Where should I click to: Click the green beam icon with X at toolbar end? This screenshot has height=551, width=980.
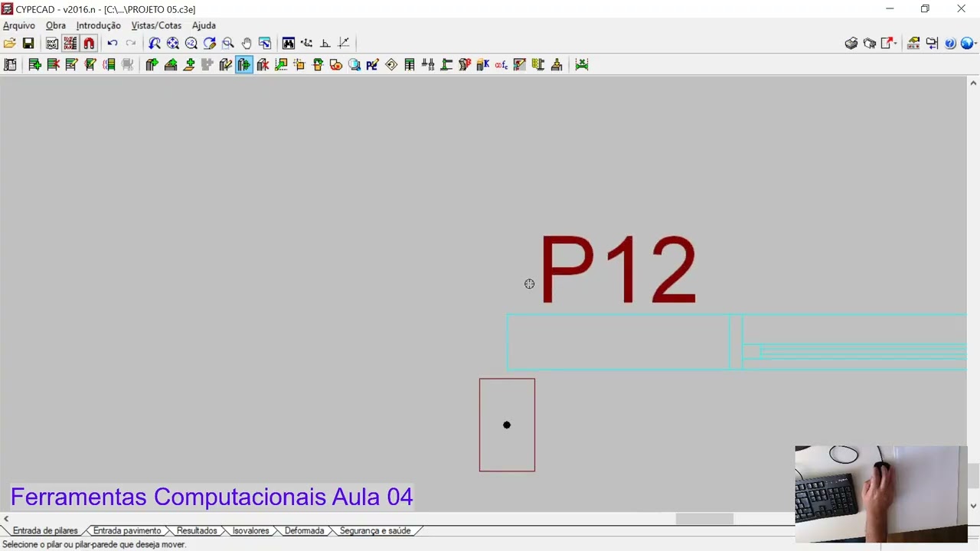tap(582, 65)
